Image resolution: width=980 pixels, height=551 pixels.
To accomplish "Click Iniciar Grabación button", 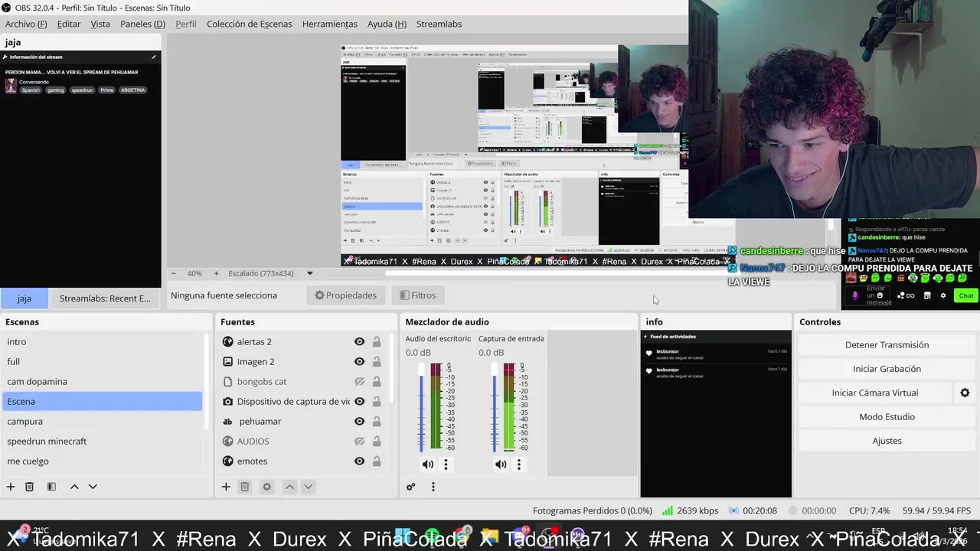I will tap(887, 369).
